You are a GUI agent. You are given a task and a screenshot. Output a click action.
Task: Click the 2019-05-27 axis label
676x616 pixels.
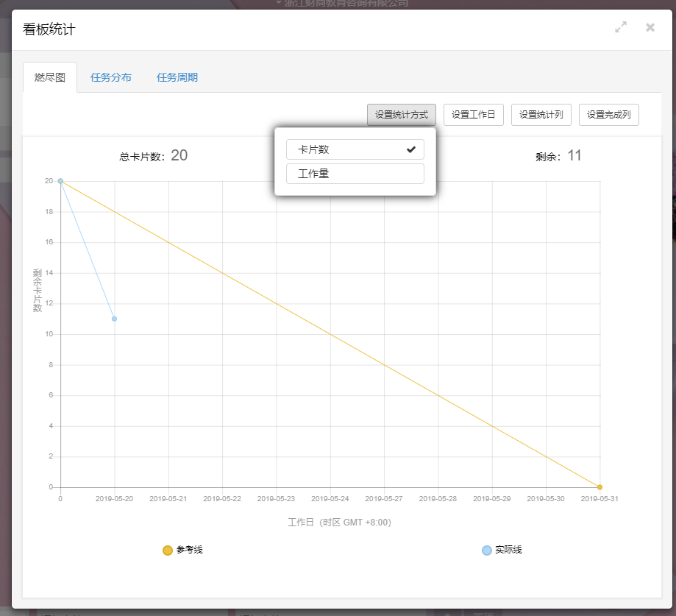[x=384, y=499]
